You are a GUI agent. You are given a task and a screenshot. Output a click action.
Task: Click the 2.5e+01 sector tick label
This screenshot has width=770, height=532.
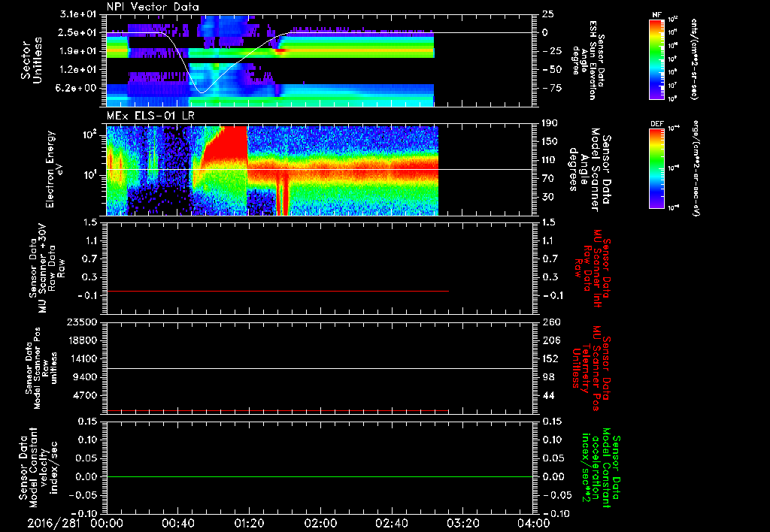coord(78,32)
